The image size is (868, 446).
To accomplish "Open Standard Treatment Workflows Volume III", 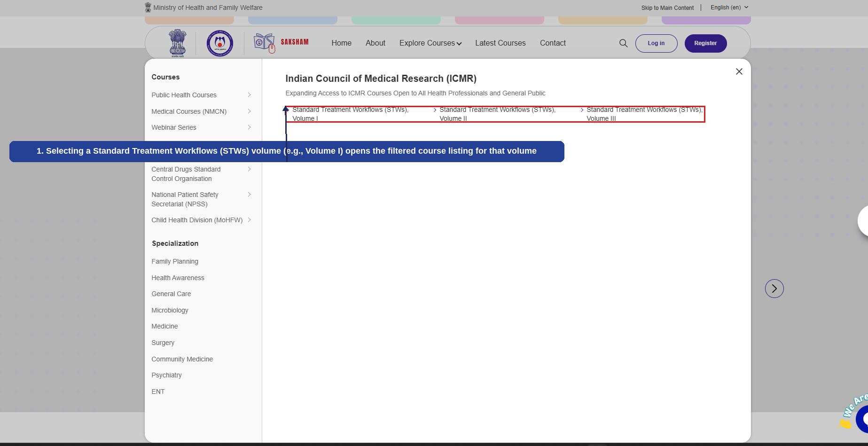I will coord(644,114).
